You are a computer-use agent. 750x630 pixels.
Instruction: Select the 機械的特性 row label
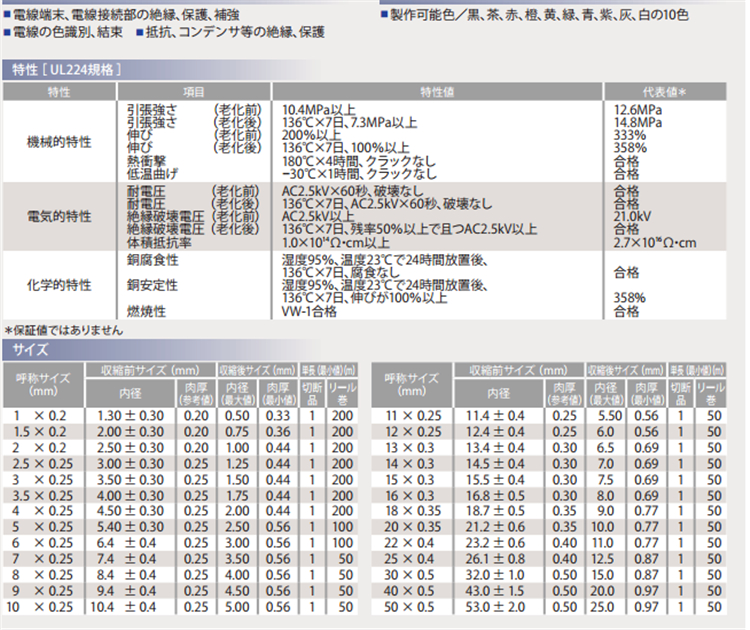tap(59, 143)
